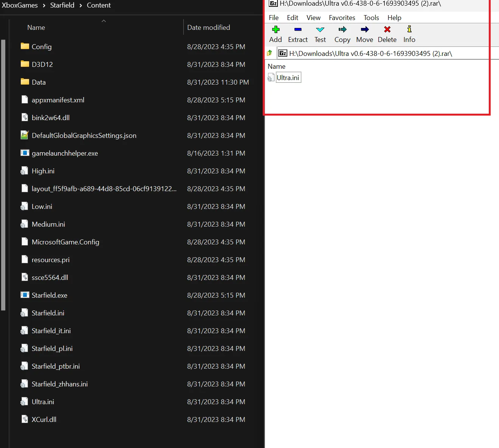499x448 pixels.
Task: Select the Low.ini file name
Action: point(42,206)
